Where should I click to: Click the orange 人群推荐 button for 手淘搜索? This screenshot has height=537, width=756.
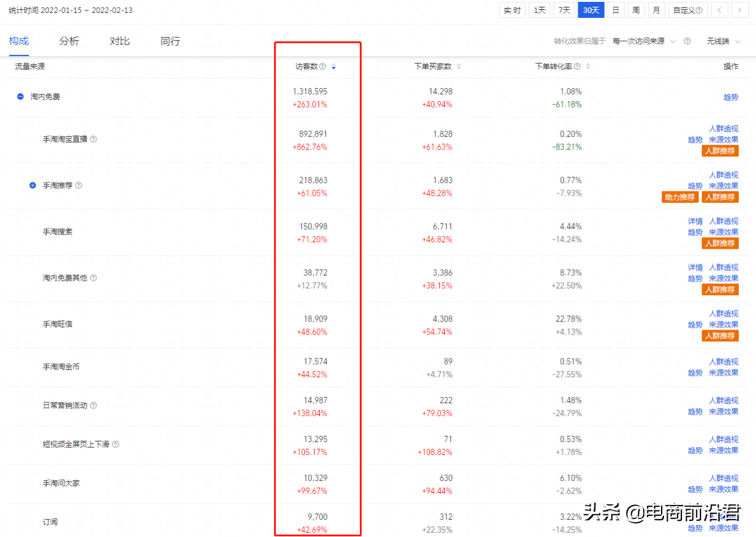coord(720,243)
